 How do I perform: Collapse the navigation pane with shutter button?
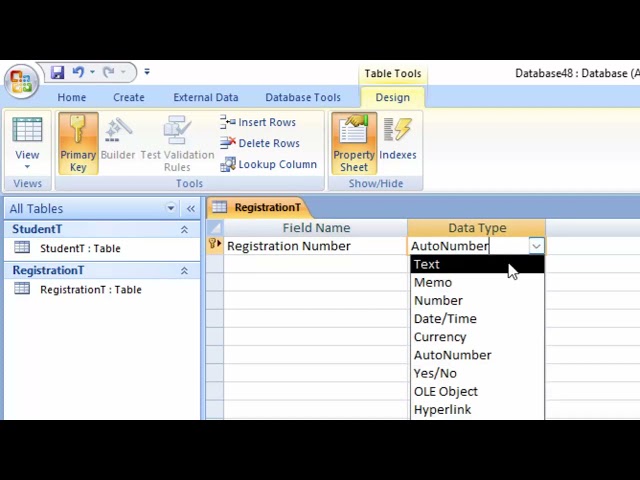(x=191, y=209)
